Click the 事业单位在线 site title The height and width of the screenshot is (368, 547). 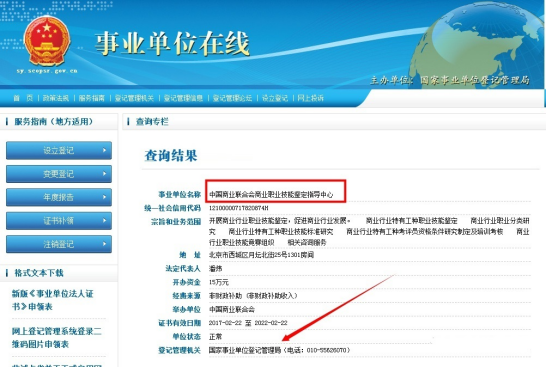click(x=172, y=44)
